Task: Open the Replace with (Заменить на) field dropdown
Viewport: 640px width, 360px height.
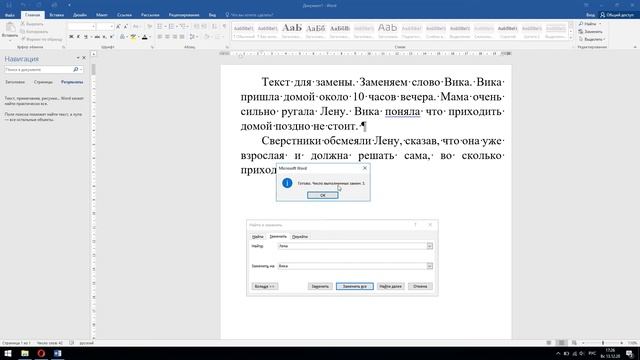Action: click(429, 266)
